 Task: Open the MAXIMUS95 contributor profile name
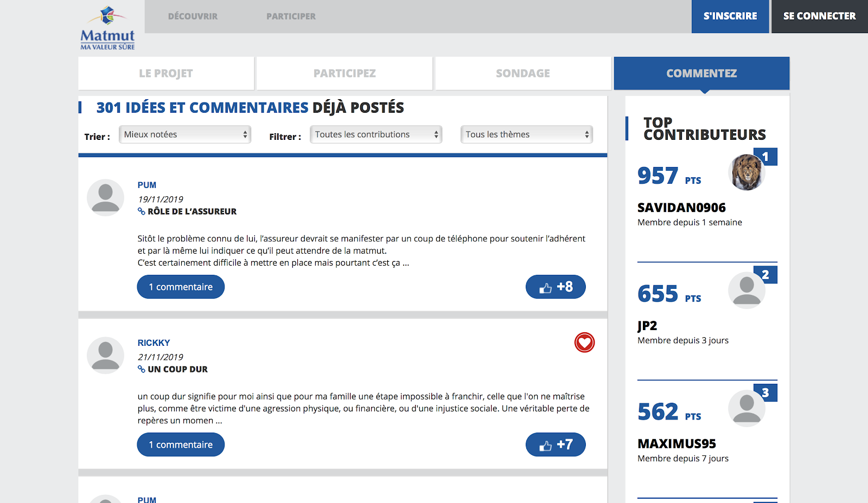(x=676, y=444)
